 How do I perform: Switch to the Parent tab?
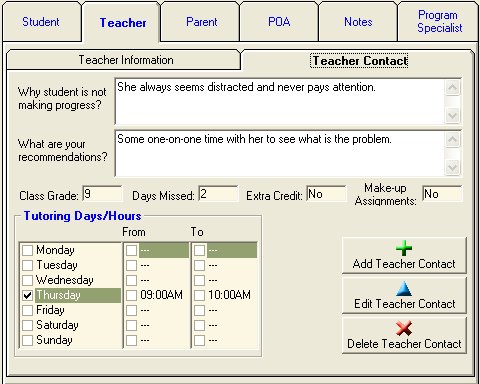tap(201, 22)
